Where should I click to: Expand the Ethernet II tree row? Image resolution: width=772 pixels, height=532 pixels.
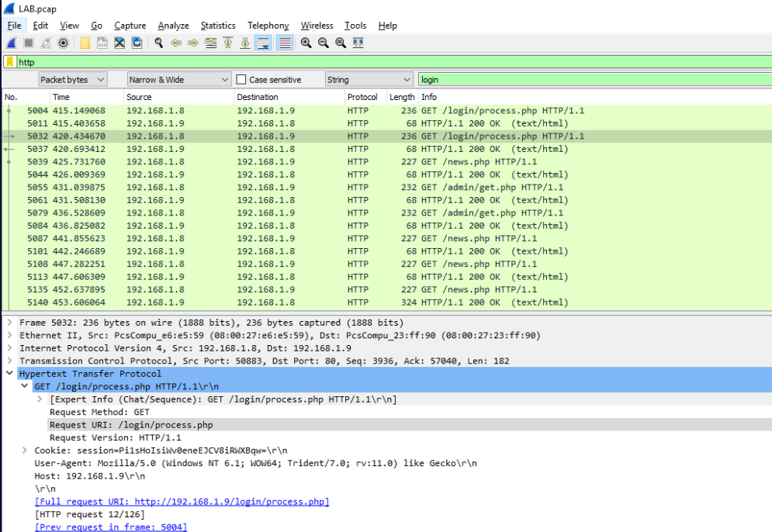click(9, 336)
